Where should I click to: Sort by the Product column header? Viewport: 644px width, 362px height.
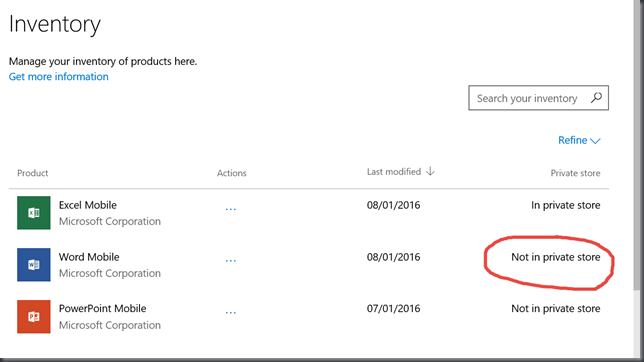[32, 173]
